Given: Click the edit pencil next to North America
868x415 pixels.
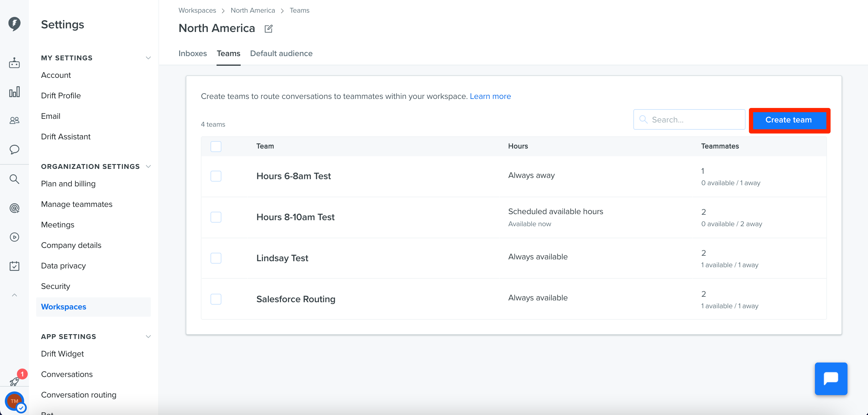Looking at the screenshot, I should point(268,29).
